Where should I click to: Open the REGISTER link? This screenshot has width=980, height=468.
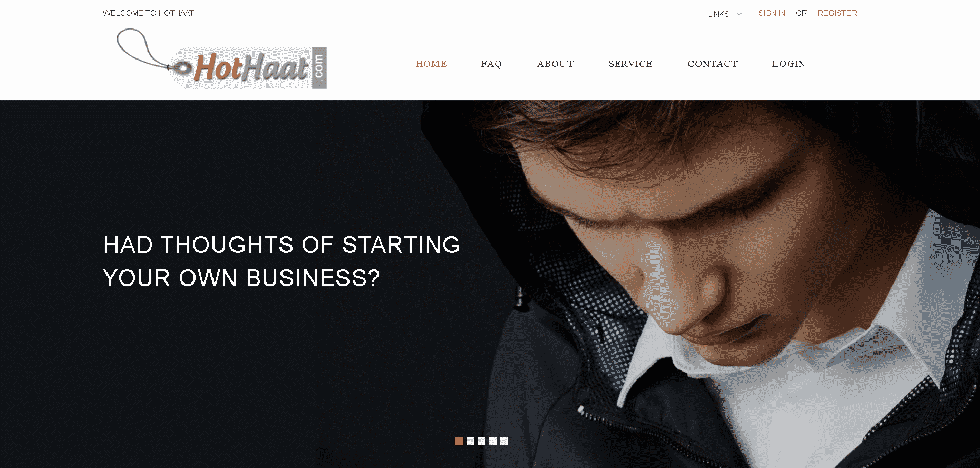[837, 13]
